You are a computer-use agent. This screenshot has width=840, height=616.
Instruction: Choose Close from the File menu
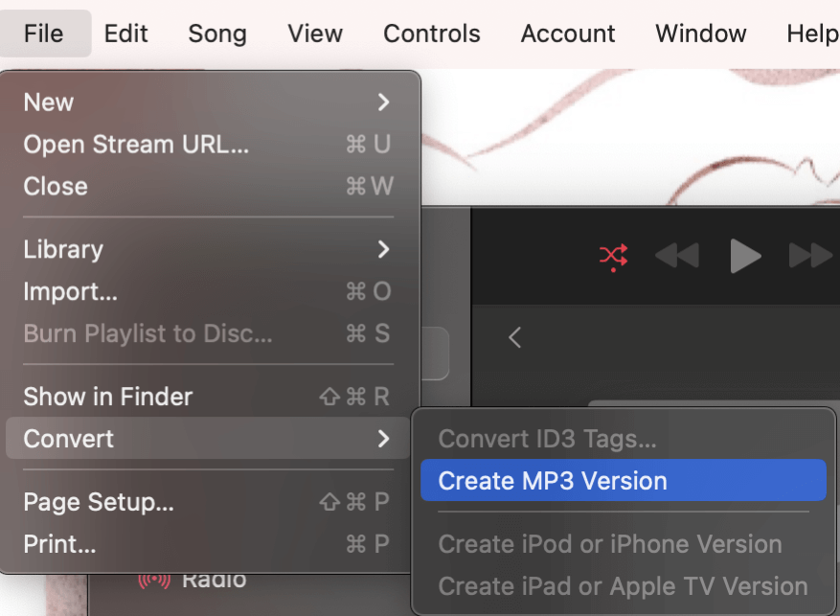tap(56, 187)
